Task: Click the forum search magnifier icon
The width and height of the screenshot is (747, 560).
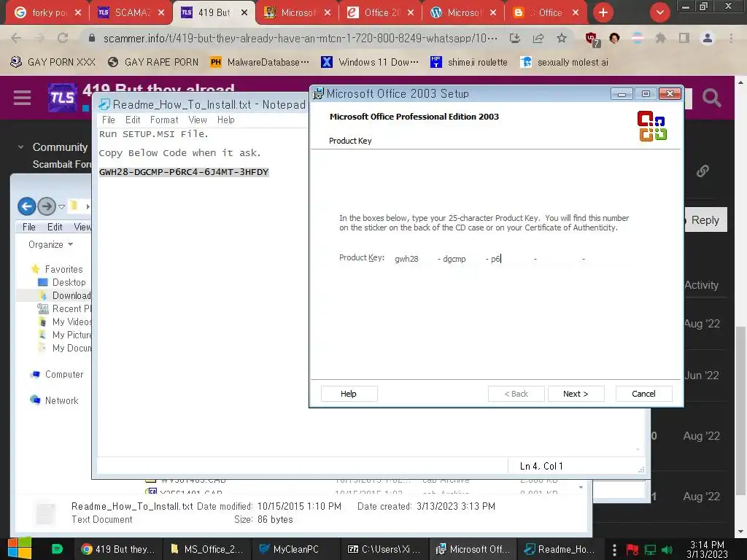Action: click(x=711, y=98)
